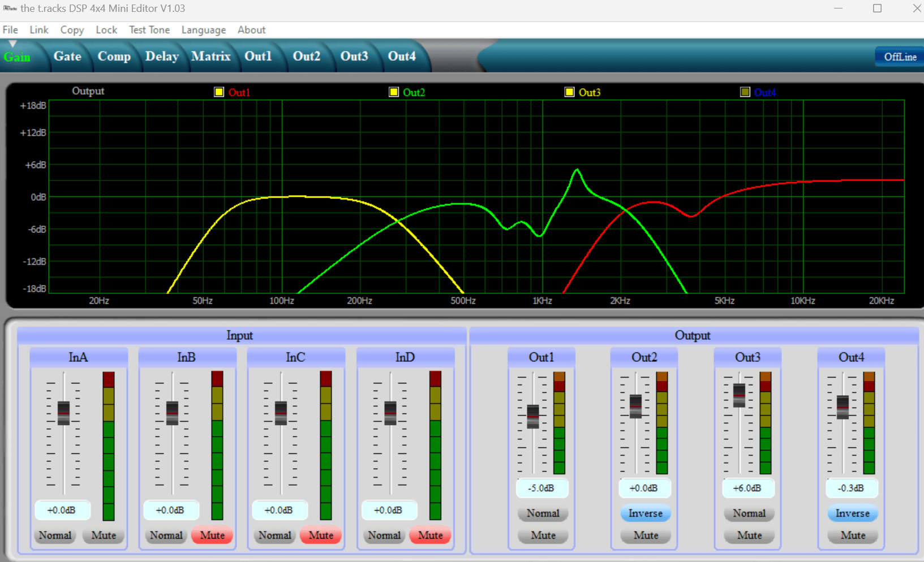Click the InC gain fader handle
Viewport: 924px width, 562px height.
point(281,413)
